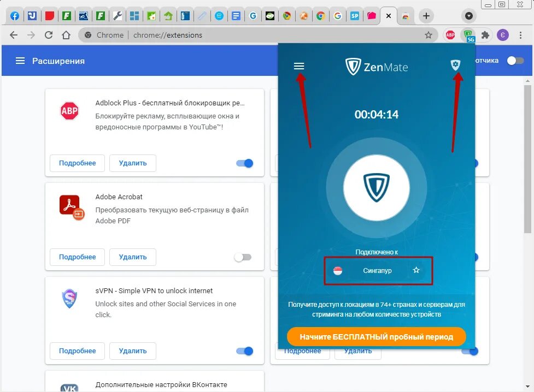Click the 00:04:14 connection timer

[x=377, y=114]
